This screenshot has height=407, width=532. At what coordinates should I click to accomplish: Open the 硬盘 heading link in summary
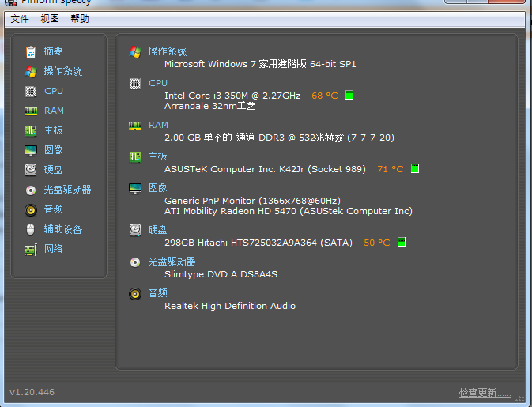pos(158,230)
